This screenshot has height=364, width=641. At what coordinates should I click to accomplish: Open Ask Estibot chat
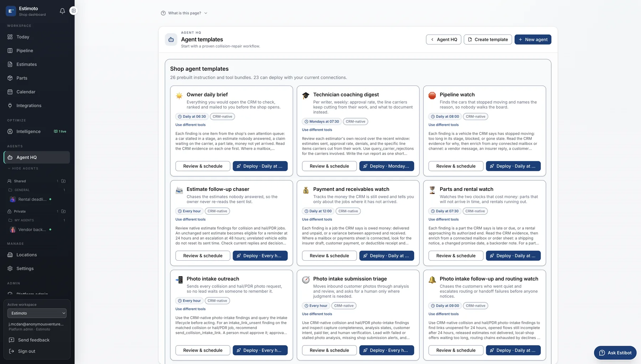tap(615, 353)
